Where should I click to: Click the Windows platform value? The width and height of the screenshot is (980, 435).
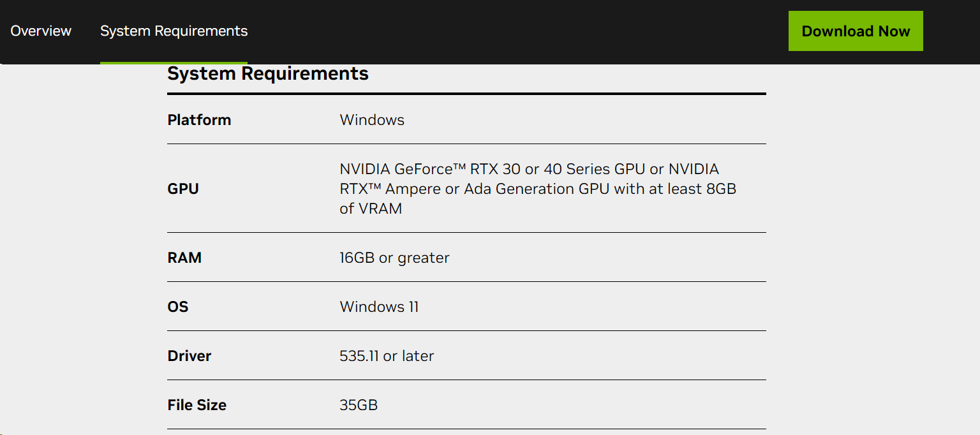click(x=372, y=120)
